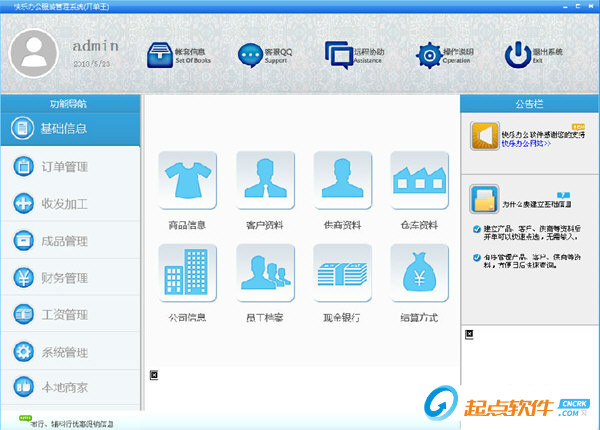Launch remote Assistance
The image size is (600, 430).
pos(354,55)
